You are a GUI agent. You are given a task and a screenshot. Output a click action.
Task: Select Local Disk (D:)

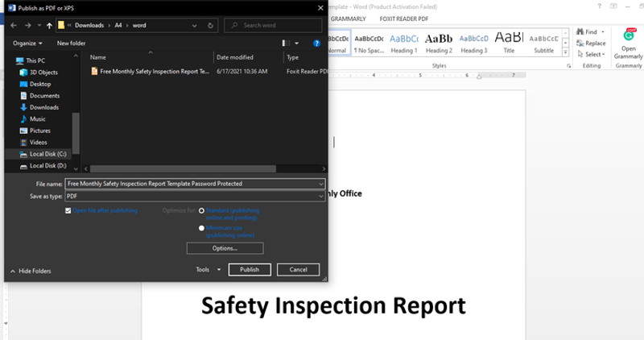(43, 166)
